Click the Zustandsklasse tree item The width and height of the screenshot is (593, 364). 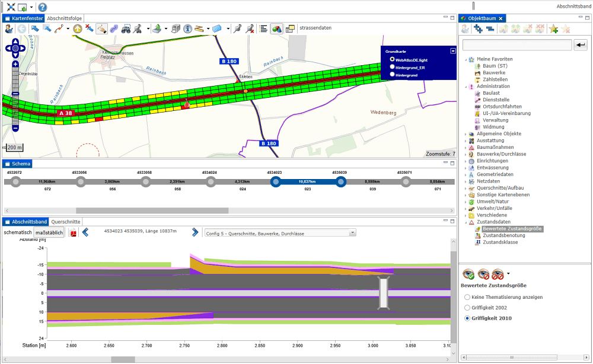click(x=499, y=242)
